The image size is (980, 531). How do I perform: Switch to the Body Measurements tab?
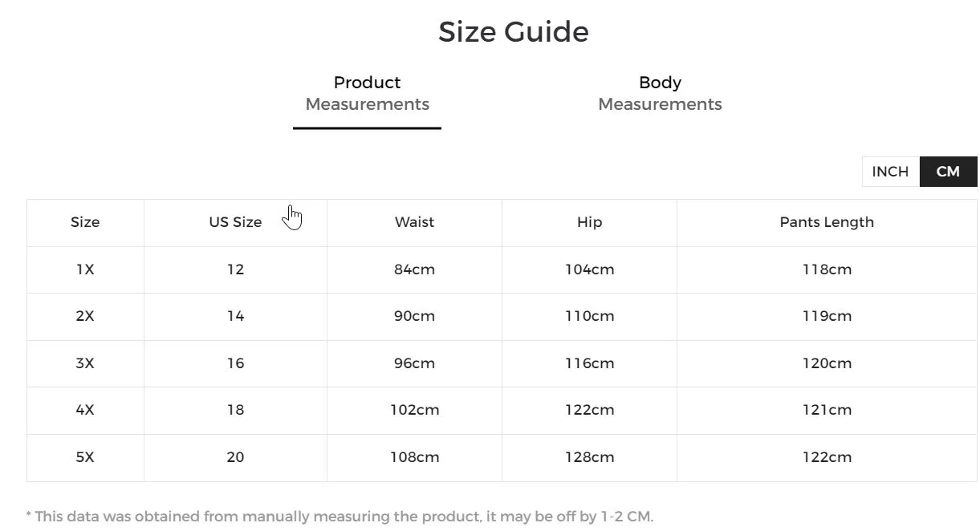[660, 92]
